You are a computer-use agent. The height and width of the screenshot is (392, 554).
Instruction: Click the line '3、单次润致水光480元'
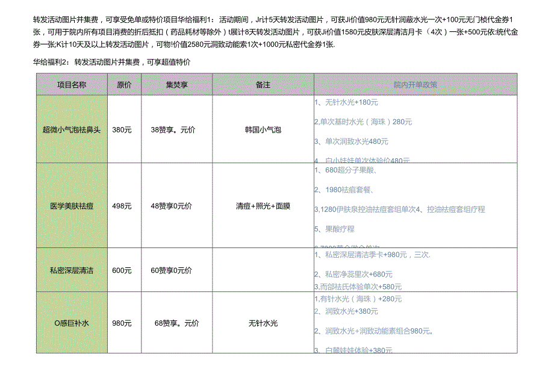[351, 142]
